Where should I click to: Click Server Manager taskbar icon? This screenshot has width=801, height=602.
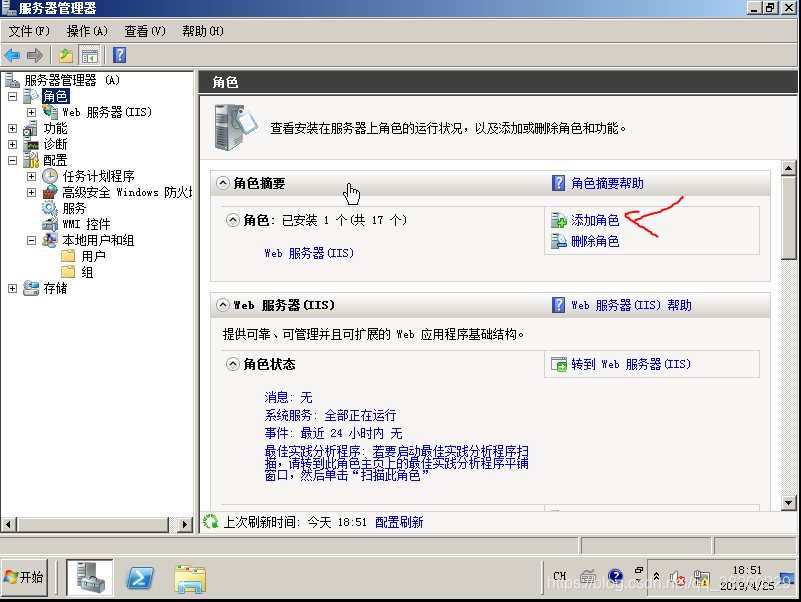pyautogui.click(x=89, y=577)
